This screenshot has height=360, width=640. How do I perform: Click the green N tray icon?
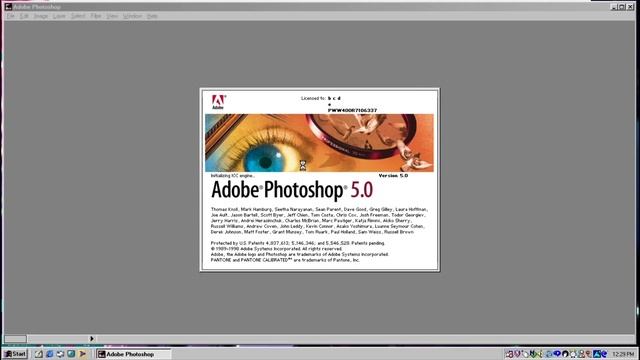click(533, 354)
